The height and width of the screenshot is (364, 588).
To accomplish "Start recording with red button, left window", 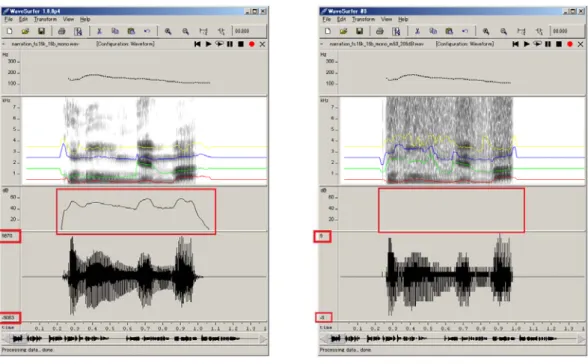I will (x=252, y=44).
